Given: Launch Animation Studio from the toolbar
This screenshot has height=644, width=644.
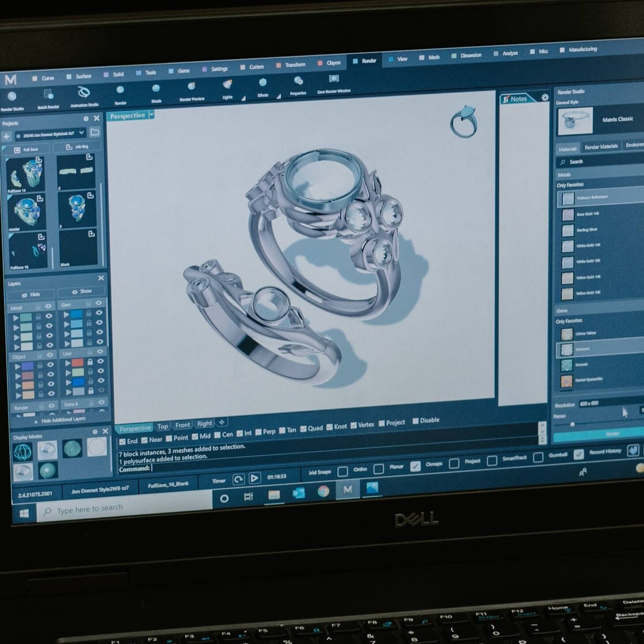Looking at the screenshot, I should pyautogui.click(x=84, y=93).
